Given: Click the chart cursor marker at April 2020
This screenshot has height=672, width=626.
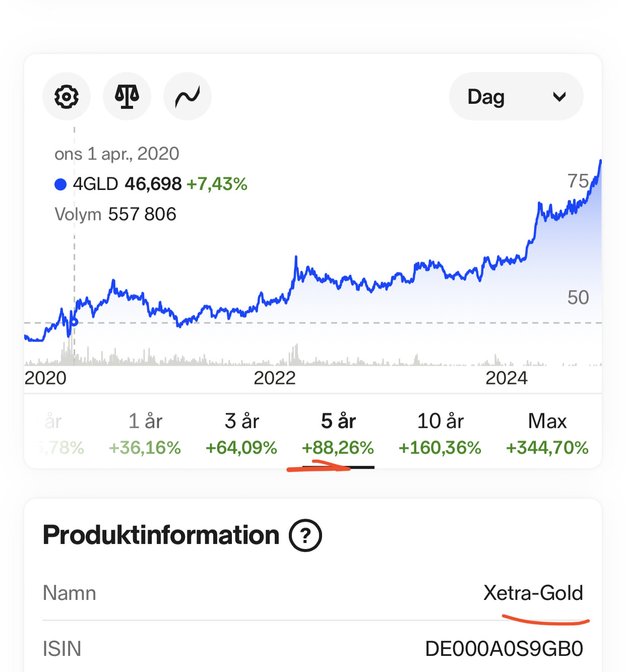Looking at the screenshot, I should click(74, 321).
